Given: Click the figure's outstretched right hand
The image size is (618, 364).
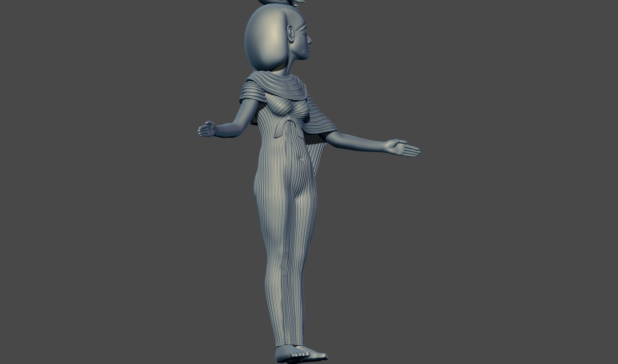Looking at the screenshot, I should [x=402, y=148].
